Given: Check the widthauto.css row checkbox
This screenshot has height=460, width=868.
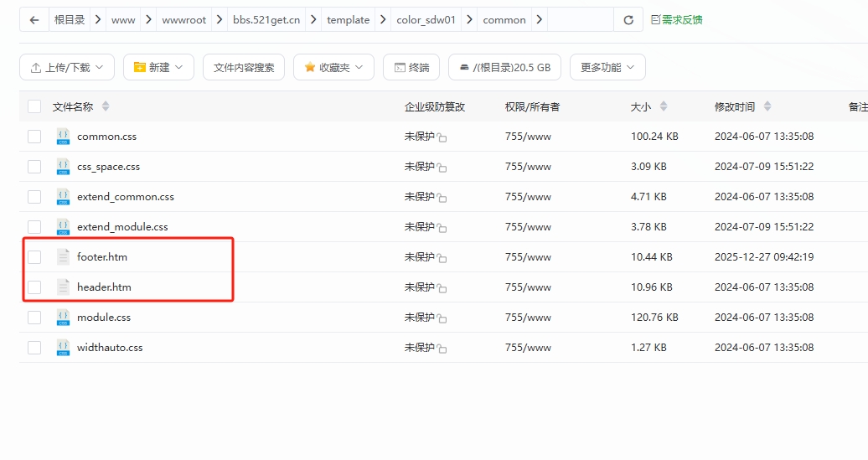Looking at the screenshot, I should [34, 348].
